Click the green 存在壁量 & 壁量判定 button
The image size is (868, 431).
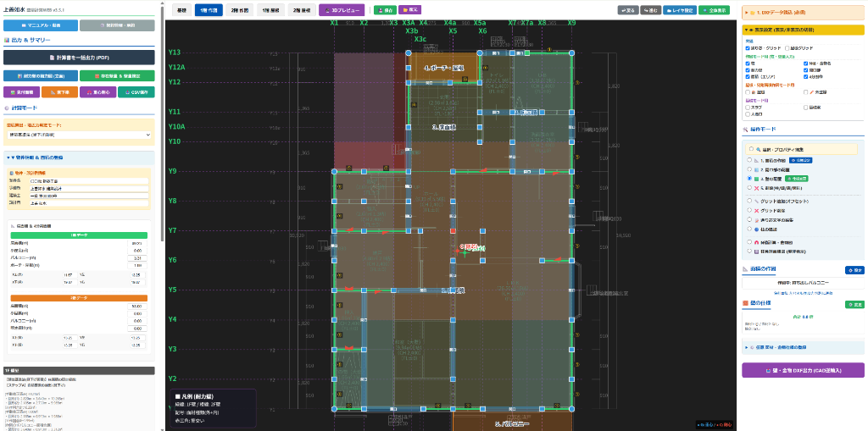coord(117,76)
